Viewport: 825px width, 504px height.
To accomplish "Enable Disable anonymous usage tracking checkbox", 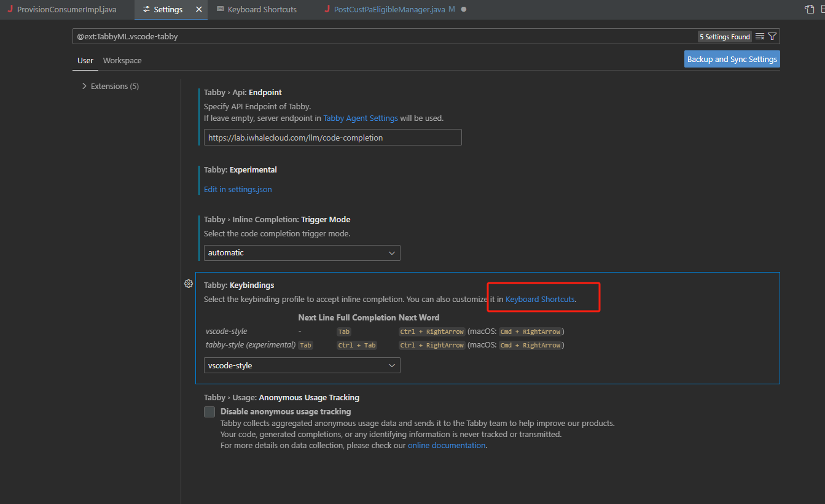I will (x=209, y=412).
